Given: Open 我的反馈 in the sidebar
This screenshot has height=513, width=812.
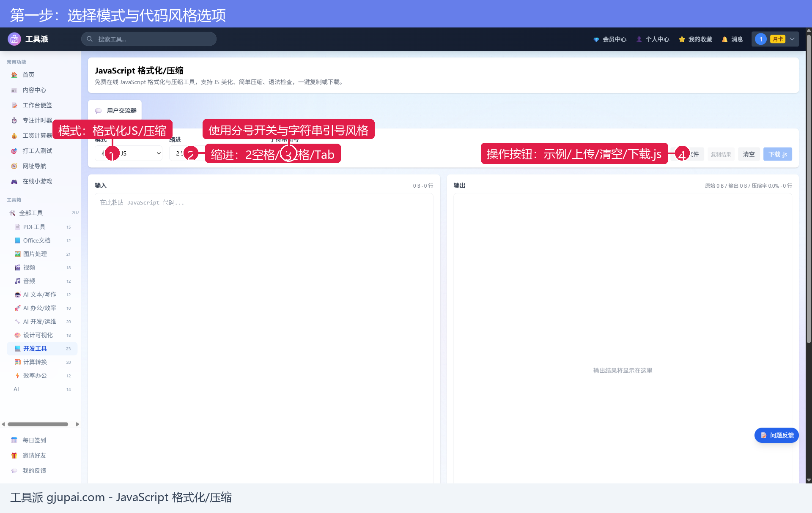Looking at the screenshot, I should tap(34, 471).
